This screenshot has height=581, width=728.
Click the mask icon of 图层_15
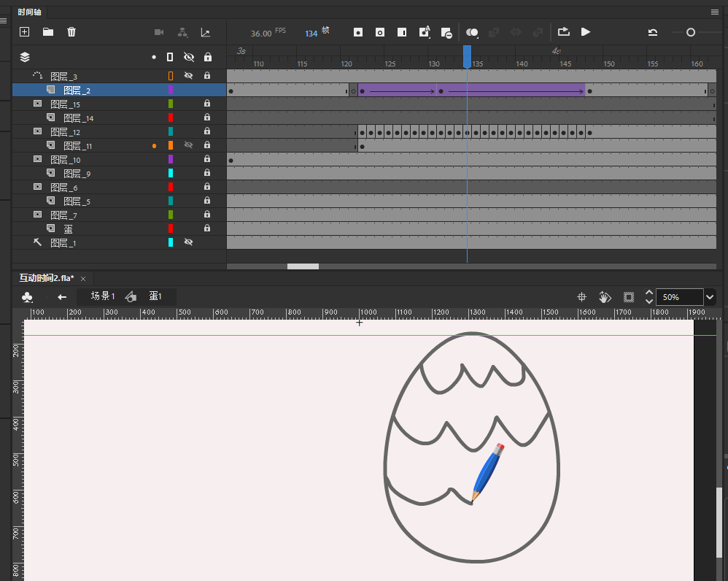coord(38,103)
